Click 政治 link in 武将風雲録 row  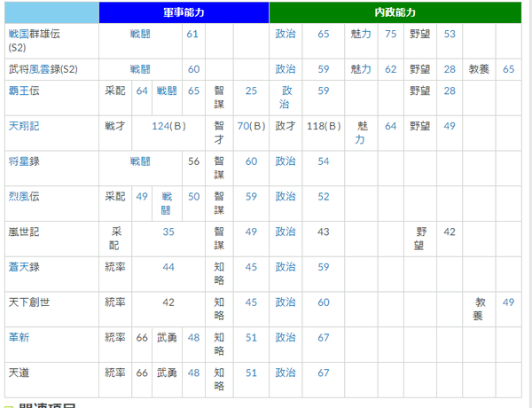click(286, 69)
